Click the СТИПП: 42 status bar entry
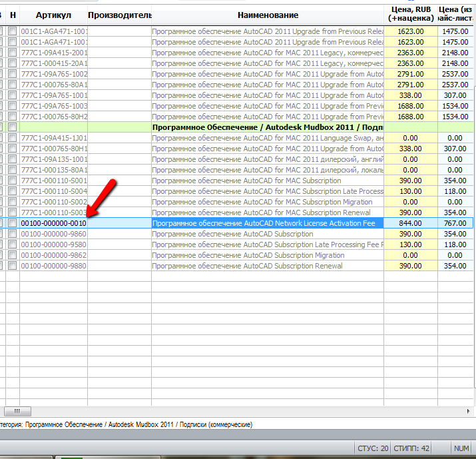 click(411, 448)
